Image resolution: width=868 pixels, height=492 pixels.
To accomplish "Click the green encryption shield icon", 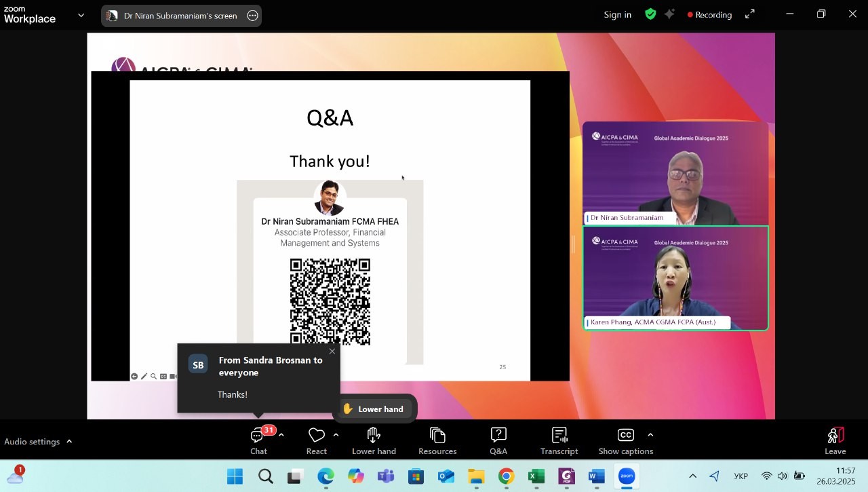I will pos(650,14).
